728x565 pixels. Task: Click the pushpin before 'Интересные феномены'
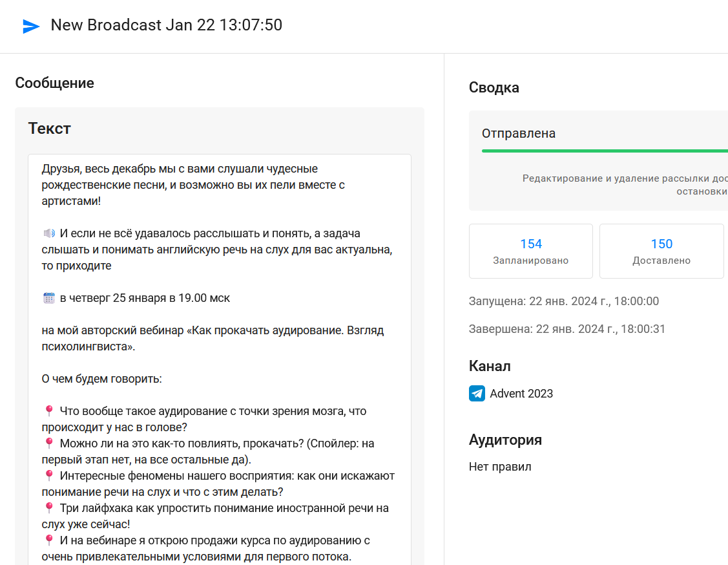click(49, 476)
